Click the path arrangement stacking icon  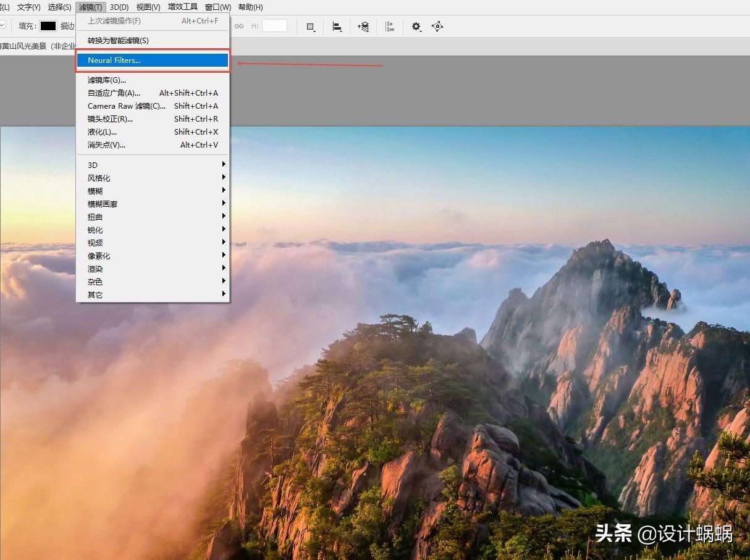[x=364, y=26]
